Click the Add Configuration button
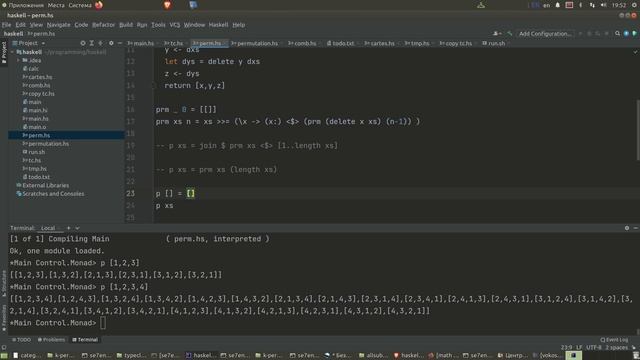This screenshot has height=360, width=640. (x=545, y=33)
